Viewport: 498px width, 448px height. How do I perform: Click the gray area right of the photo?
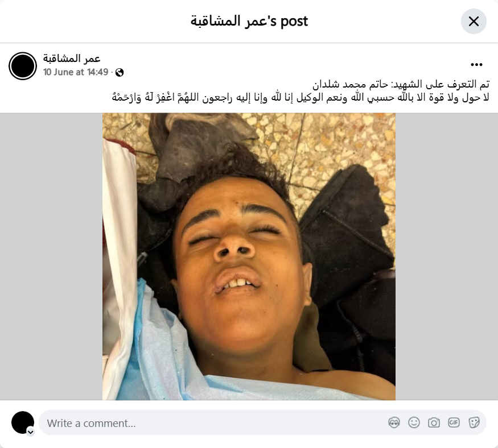(x=447, y=256)
